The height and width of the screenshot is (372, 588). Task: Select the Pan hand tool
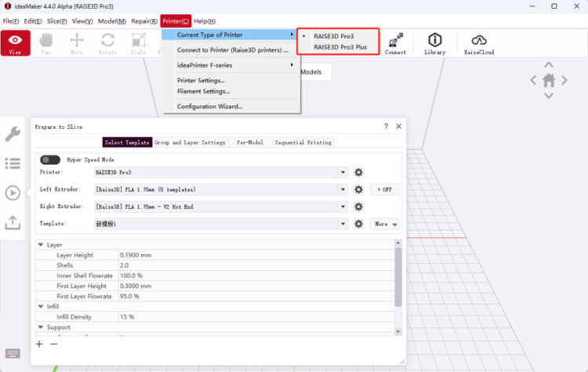[x=45, y=43]
